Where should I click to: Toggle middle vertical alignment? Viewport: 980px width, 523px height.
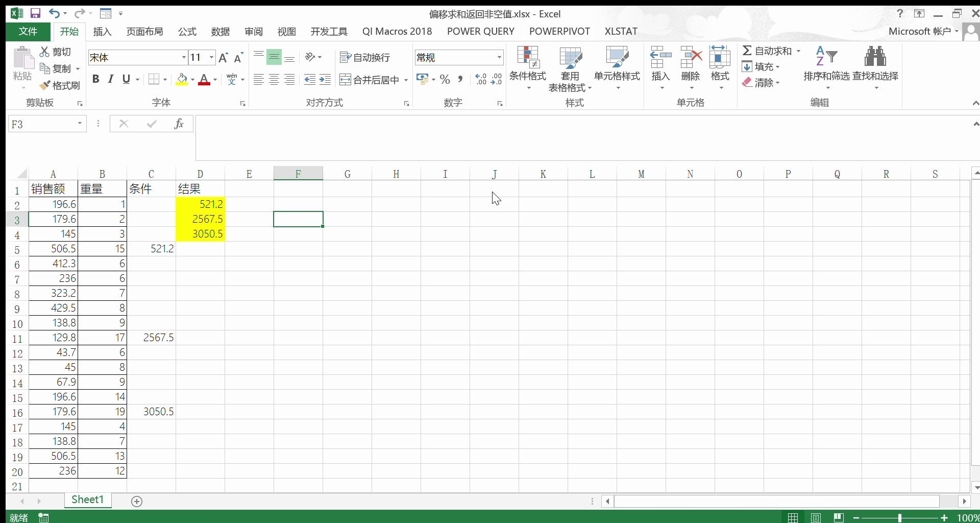(x=274, y=57)
